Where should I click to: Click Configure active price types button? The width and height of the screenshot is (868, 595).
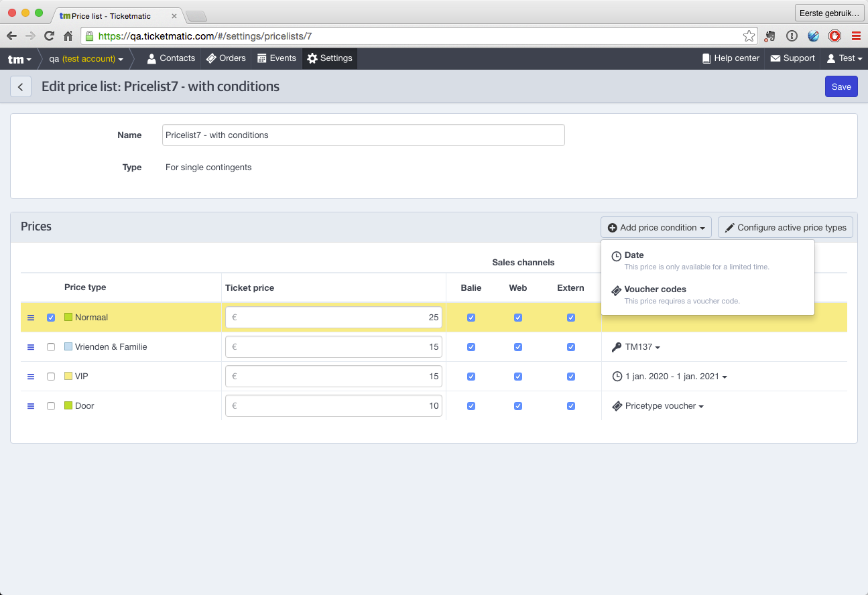coord(786,228)
